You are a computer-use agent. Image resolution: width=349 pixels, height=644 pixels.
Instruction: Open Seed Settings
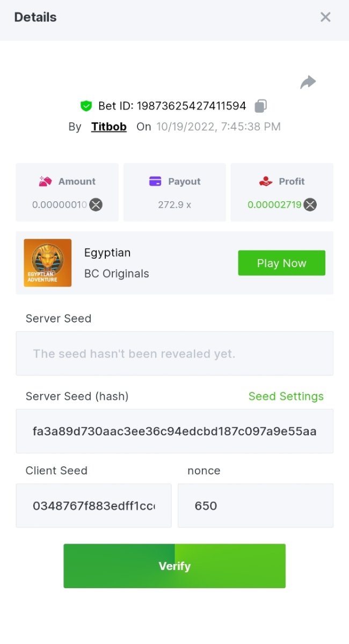[x=286, y=396]
